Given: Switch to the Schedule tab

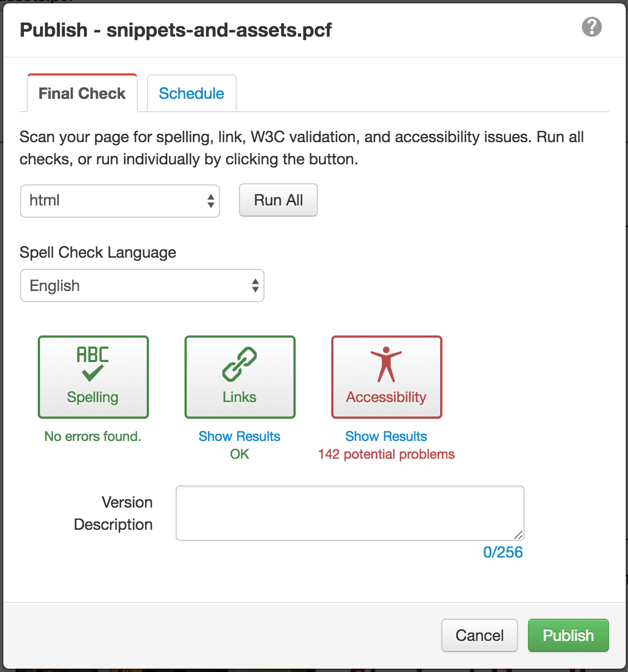Looking at the screenshot, I should point(192,93).
